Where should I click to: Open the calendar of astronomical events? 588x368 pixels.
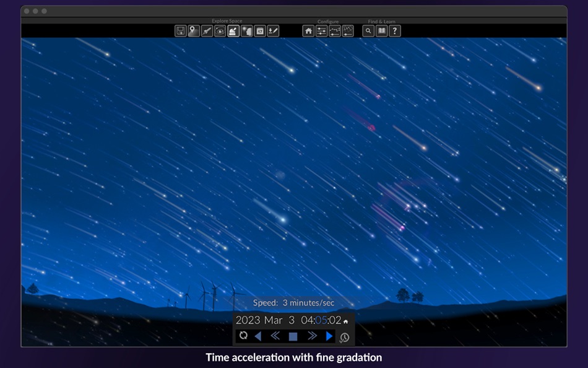259,31
